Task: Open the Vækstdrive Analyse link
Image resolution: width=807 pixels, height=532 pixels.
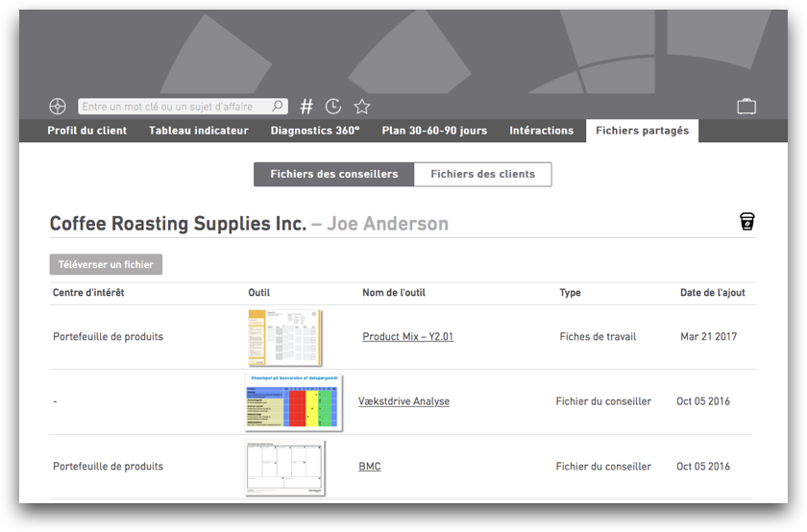Action: tap(404, 401)
